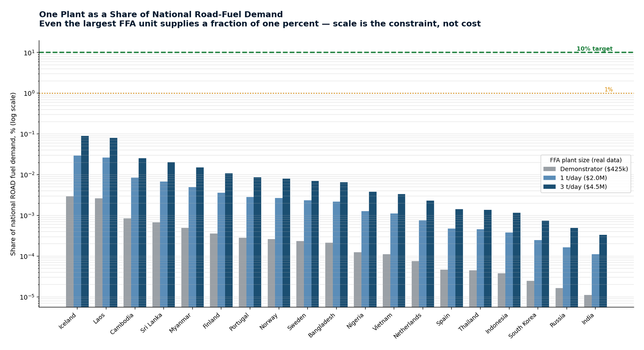Click Myanmar's light blue 1 t/day bar
The image size is (644, 350).
[192, 247]
